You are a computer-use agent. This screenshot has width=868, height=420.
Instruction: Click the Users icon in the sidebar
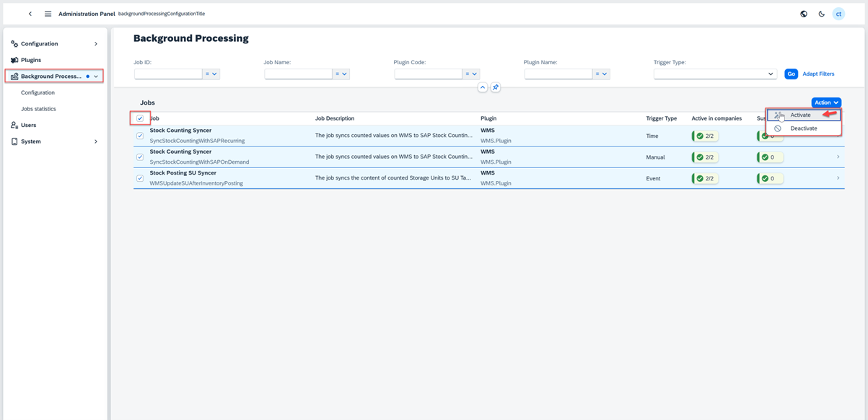[15, 125]
